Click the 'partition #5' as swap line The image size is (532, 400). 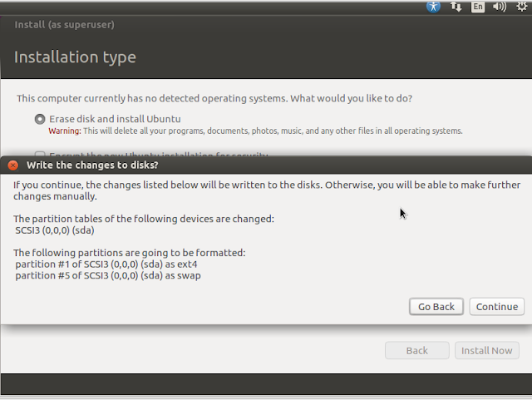point(108,275)
